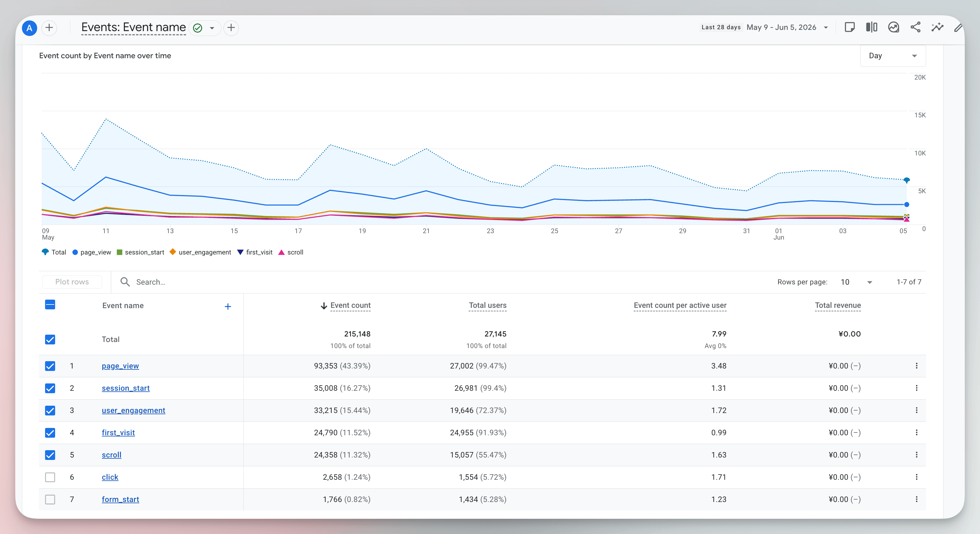This screenshot has height=534, width=980.
Task: Share this report via the share icon
Action: [915, 27]
